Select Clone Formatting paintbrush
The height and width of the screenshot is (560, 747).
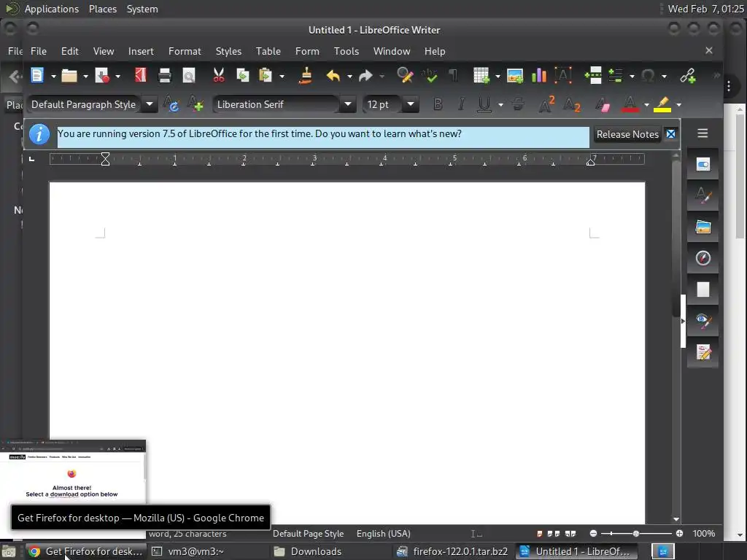(x=306, y=75)
